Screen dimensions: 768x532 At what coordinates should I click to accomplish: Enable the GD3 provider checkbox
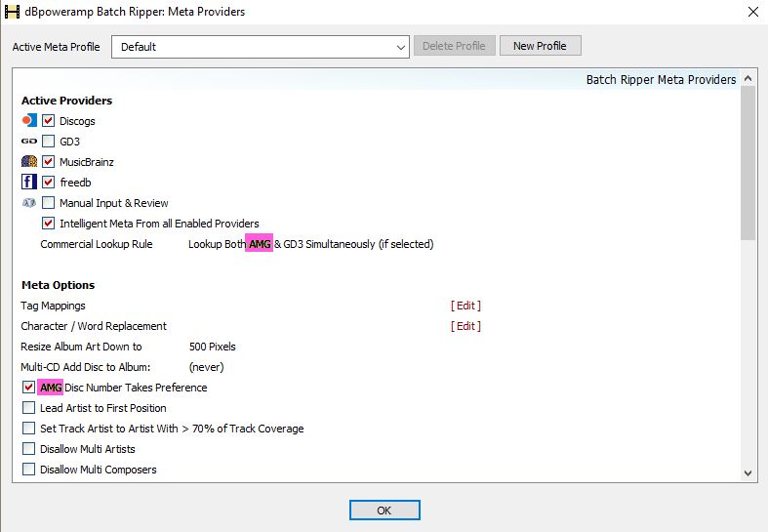coord(49,142)
